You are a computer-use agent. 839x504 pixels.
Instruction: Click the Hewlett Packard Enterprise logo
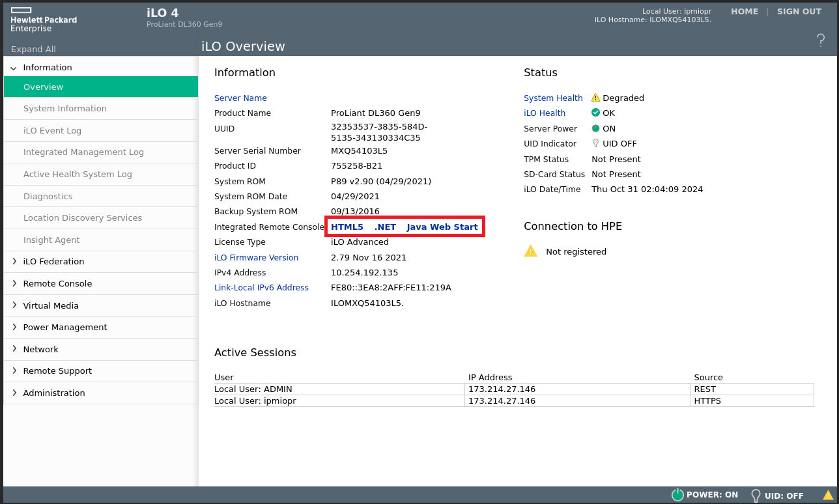(x=44, y=20)
